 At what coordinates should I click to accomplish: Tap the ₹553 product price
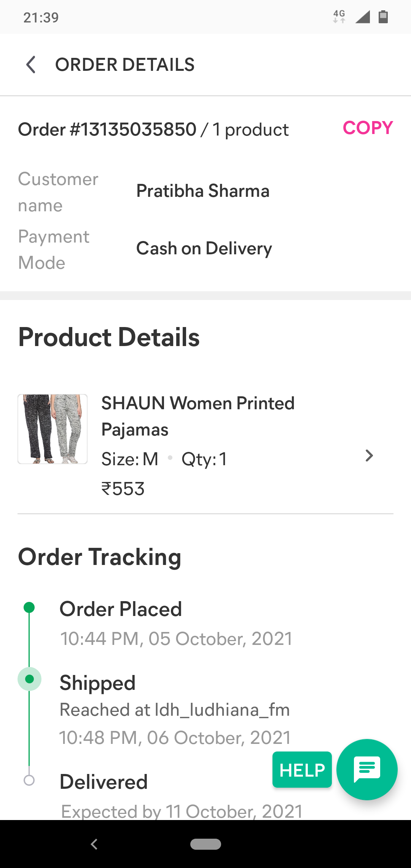tap(123, 489)
